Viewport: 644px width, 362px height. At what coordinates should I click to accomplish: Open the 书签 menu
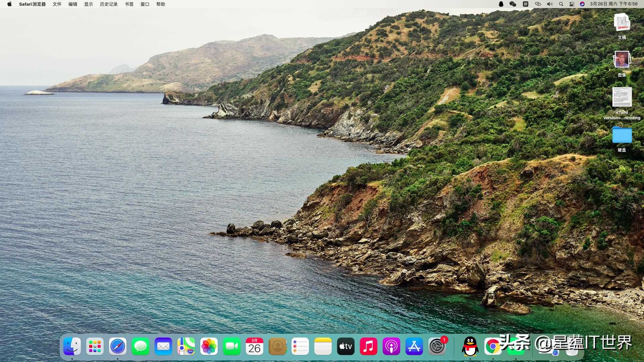129,4
